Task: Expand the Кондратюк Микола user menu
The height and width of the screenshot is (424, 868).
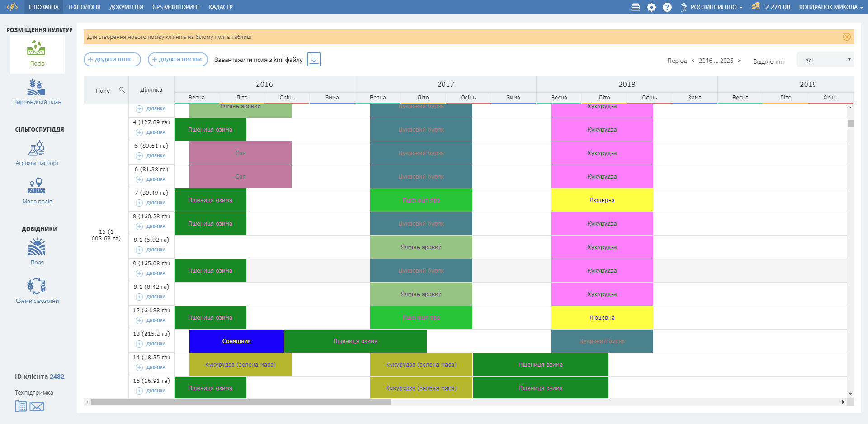Action: tap(830, 7)
